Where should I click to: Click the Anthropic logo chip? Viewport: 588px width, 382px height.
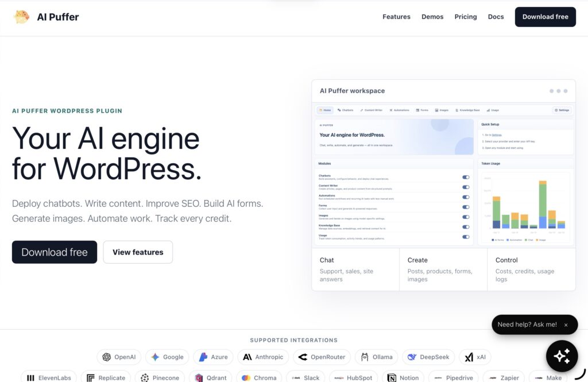[x=263, y=357]
